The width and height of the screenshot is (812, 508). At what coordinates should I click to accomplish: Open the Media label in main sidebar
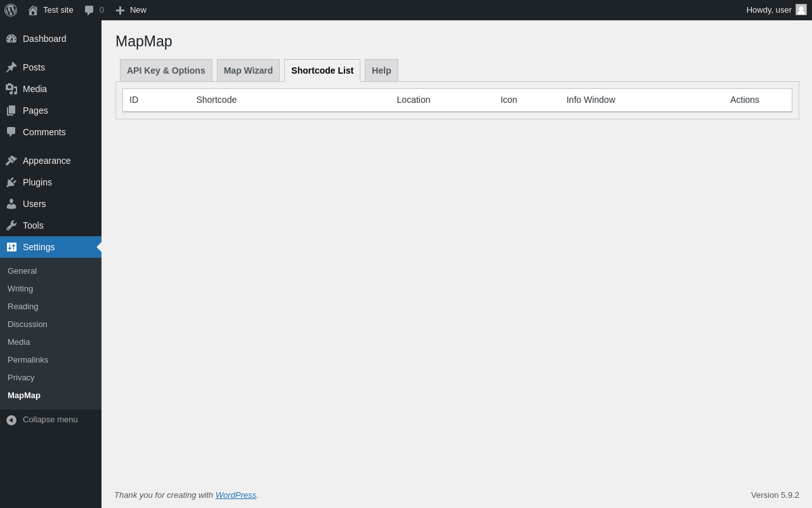pyautogui.click(x=35, y=89)
